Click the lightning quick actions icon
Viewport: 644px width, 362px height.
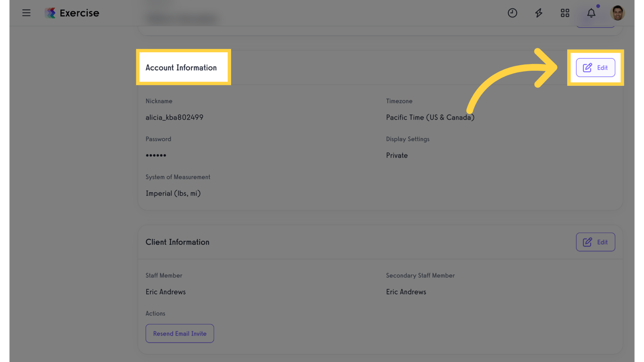538,13
